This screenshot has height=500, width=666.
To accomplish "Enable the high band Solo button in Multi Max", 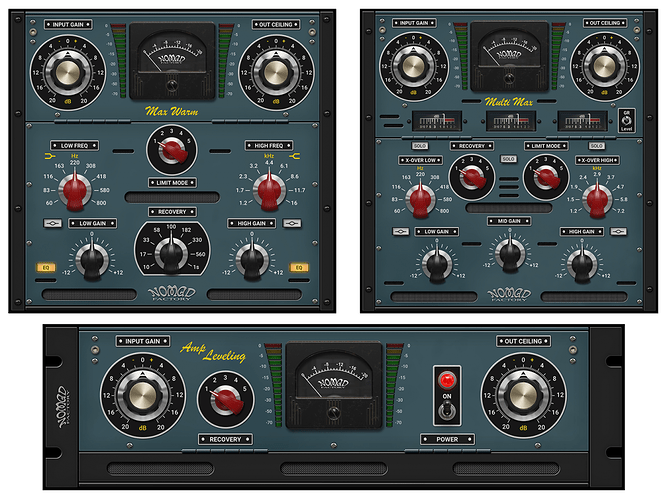I will click(596, 146).
